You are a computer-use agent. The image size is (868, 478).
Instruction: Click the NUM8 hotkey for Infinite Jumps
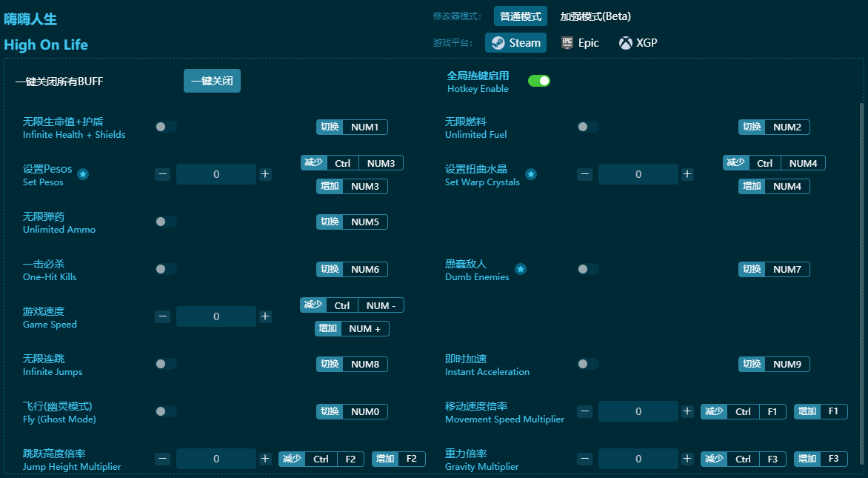(352, 365)
